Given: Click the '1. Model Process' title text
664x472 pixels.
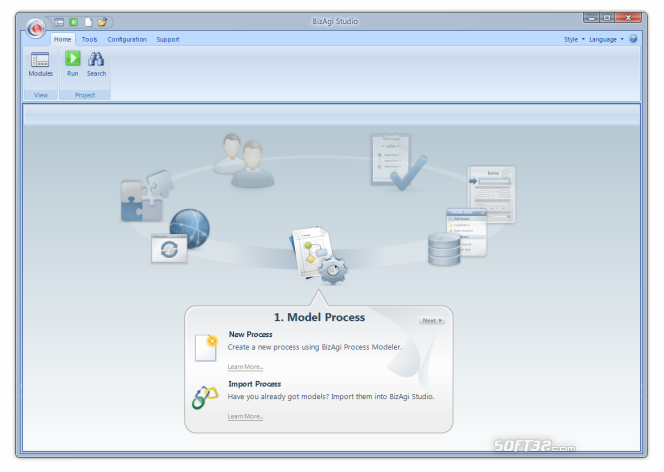Looking at the screenshot, I should (x=319, y=317).
